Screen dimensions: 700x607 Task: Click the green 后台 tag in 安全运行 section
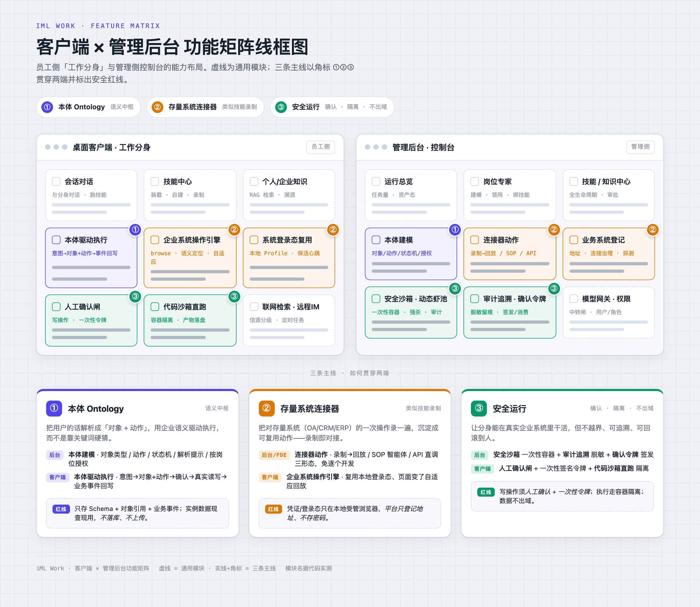click(x=480, y=455)
